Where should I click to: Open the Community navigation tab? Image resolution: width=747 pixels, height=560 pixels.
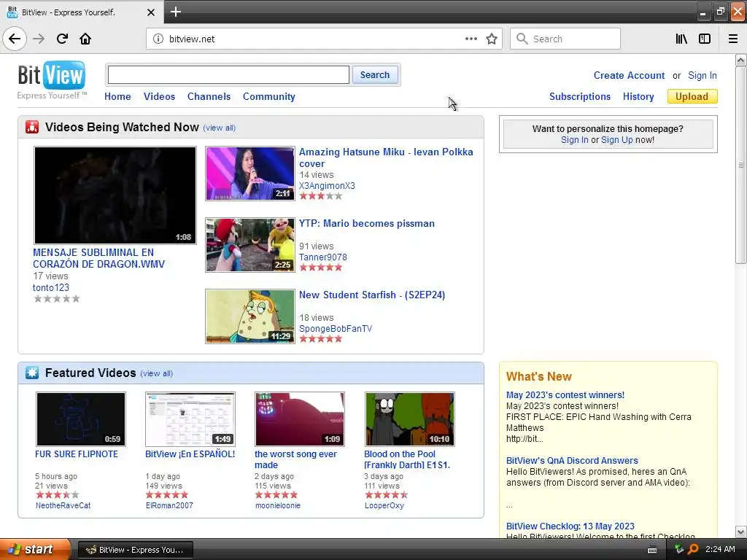(x=269, y=97)
